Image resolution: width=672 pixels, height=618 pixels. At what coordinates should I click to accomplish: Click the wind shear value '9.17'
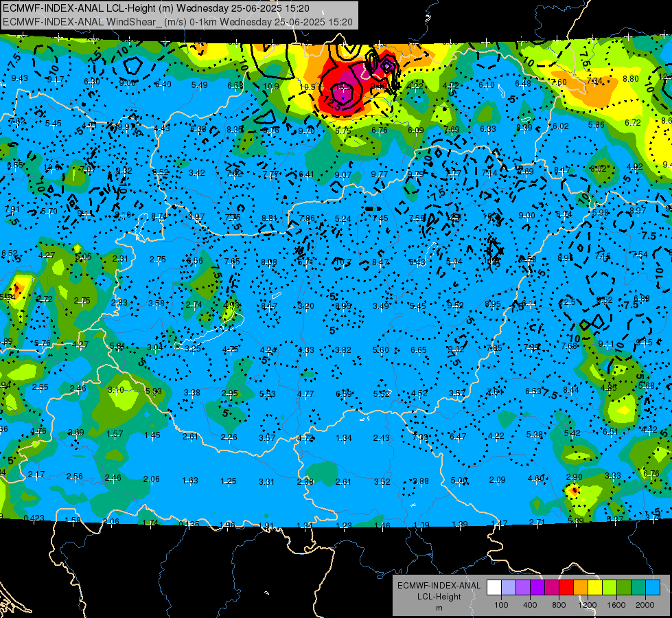coord(56,80)
